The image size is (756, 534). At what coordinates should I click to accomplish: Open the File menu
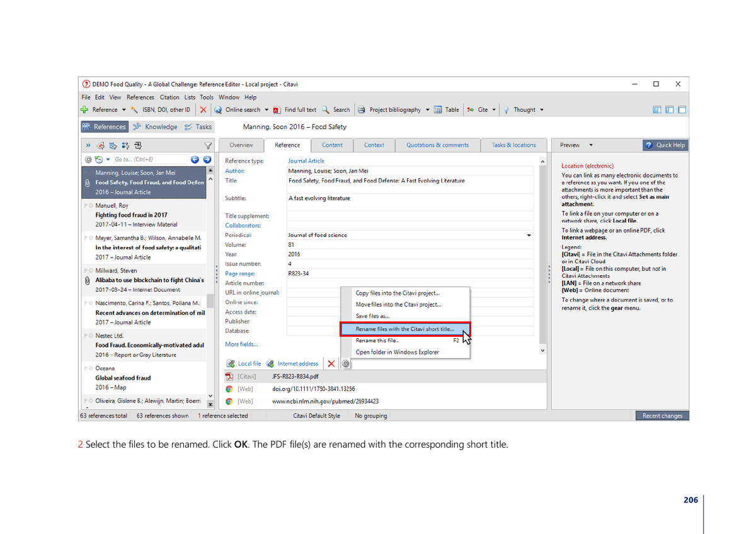[x=86, y=98]
